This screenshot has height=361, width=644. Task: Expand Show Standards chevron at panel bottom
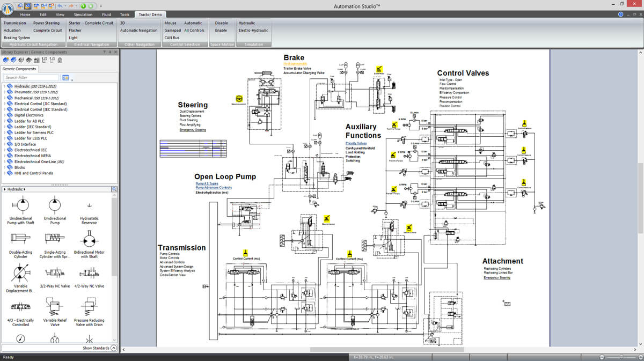point(113,348)
